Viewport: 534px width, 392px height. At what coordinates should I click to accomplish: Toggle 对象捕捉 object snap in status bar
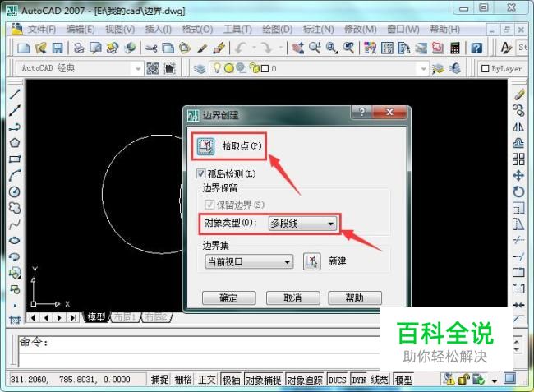coord(263,380)
